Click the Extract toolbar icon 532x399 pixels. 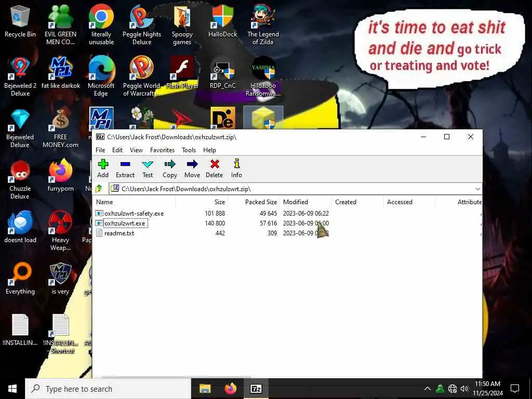[125, 168]
